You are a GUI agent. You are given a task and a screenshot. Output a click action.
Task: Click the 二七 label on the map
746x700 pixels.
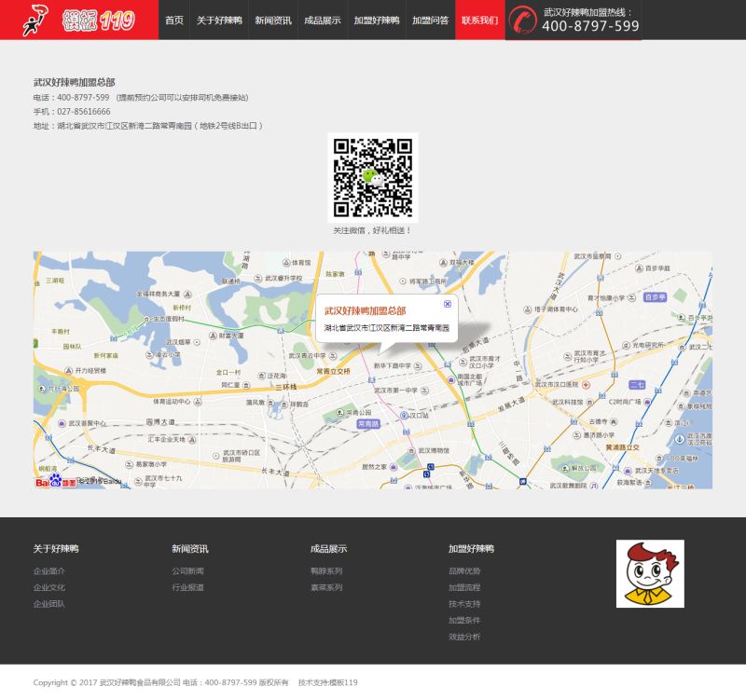[x=637, y=385]
